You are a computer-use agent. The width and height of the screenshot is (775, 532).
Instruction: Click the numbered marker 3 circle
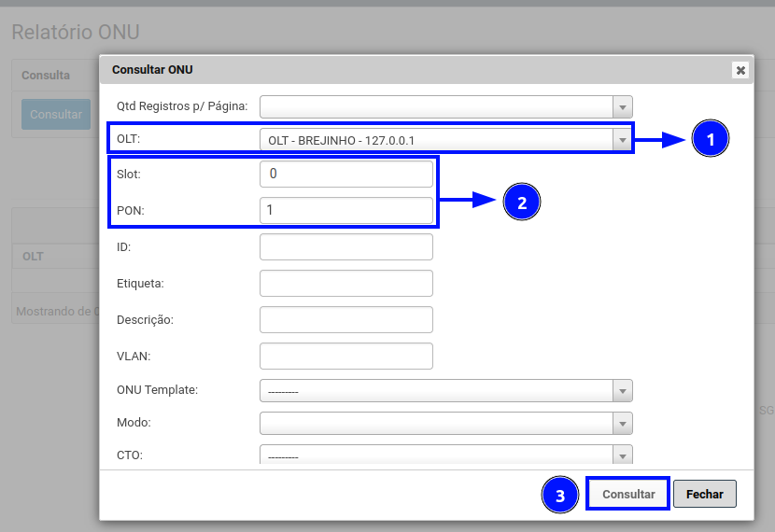(x=560, y=496)
